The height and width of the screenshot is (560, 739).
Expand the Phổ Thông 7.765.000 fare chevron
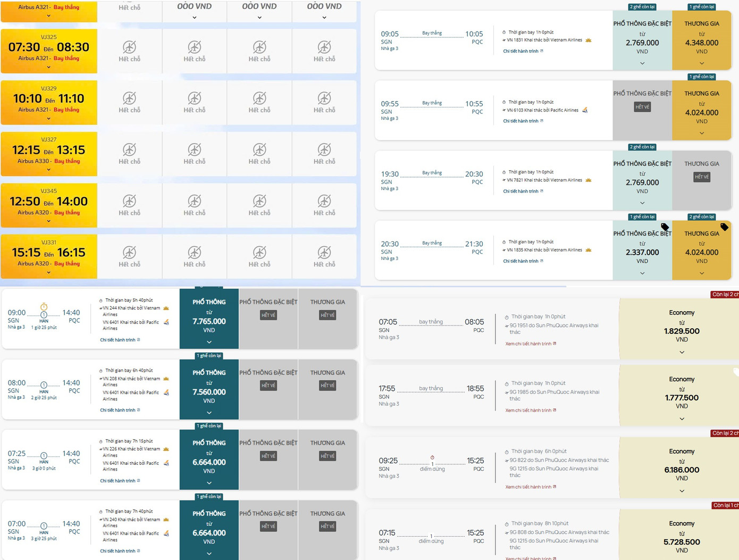click(209, 342)
